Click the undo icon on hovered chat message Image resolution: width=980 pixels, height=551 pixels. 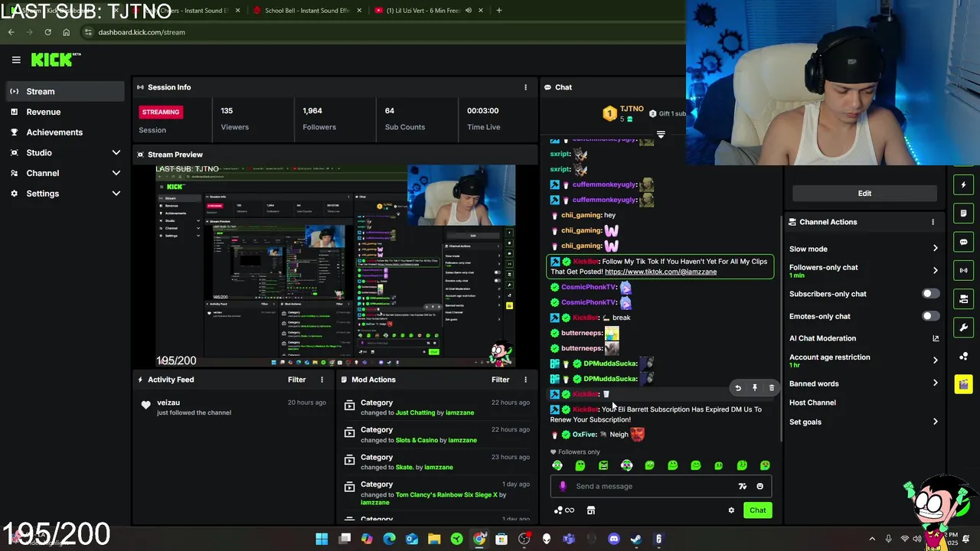pyautogui.click(x=738, y=388)
